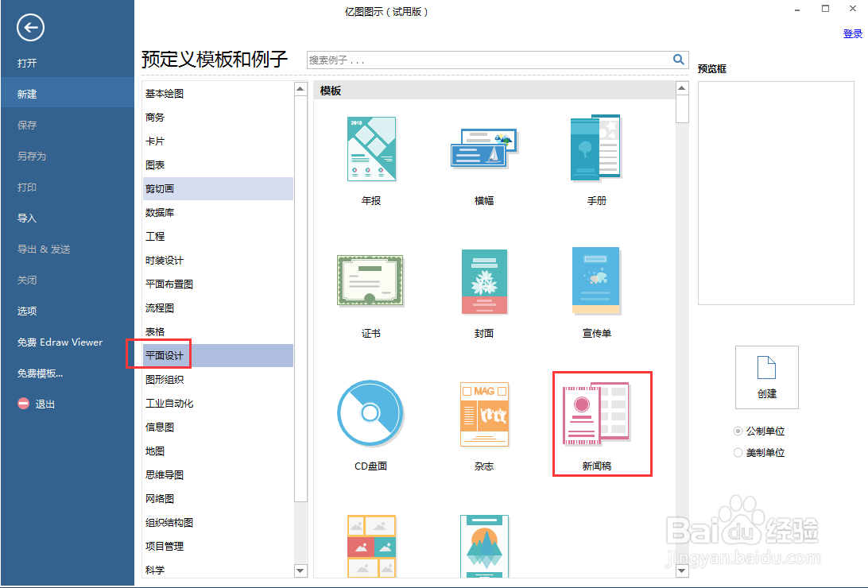This screenshot has height=588, width=868.
Task: Click the red 退出 exit icon
Action: [x=23, y=404]
